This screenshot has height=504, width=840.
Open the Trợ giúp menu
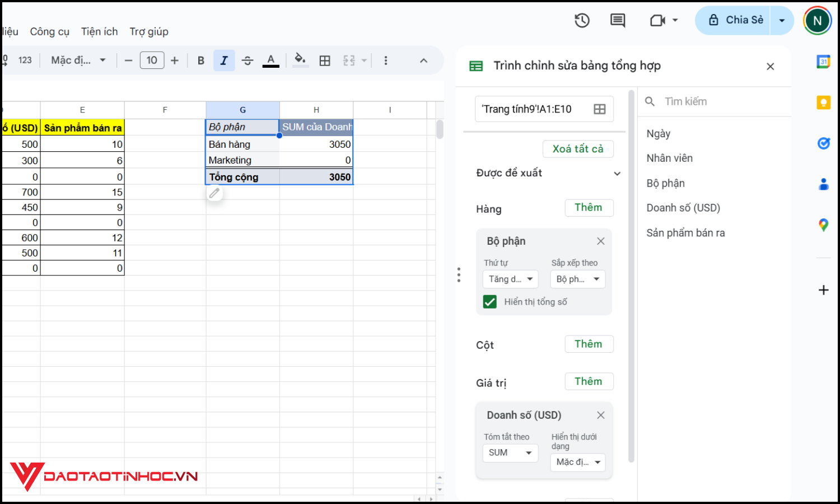(148, 31)
